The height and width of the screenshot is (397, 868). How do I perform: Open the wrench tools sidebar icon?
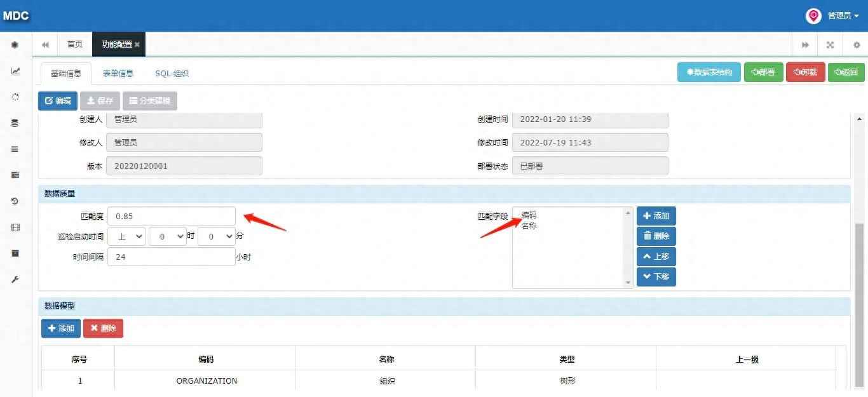coord(15,279)
